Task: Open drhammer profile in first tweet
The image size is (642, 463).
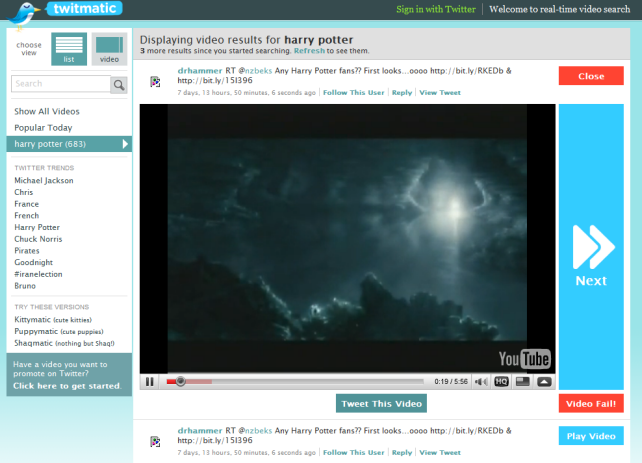Action: pos(200,70)
